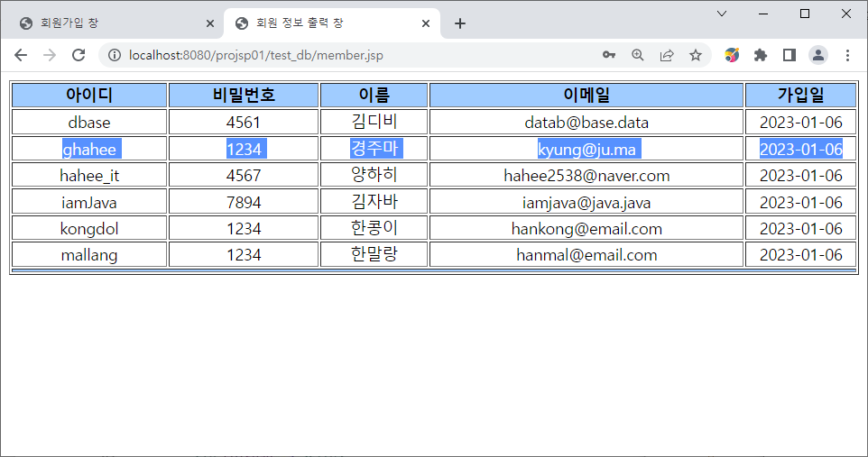Image resolution: width=868 pixels, height=457 pixels.
Task: Click password 1234 in kongdol row
Action: (244, 229)
